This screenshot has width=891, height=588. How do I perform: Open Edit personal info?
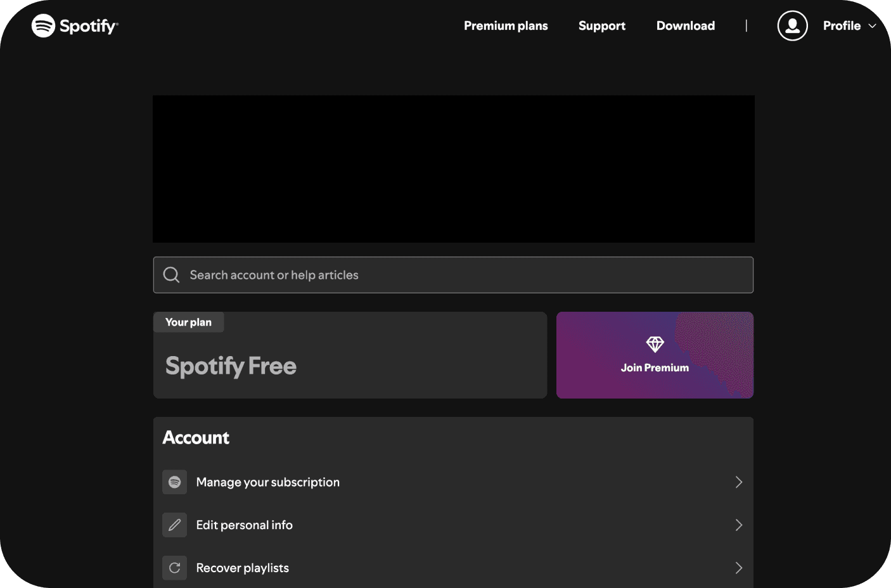click(244, 525)
